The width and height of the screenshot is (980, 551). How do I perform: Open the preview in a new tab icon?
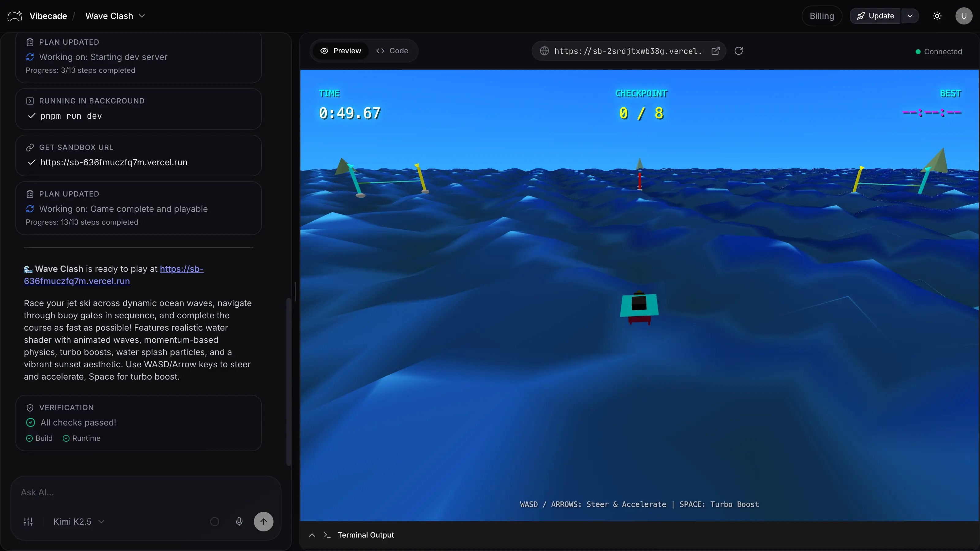tap(716, 51)
